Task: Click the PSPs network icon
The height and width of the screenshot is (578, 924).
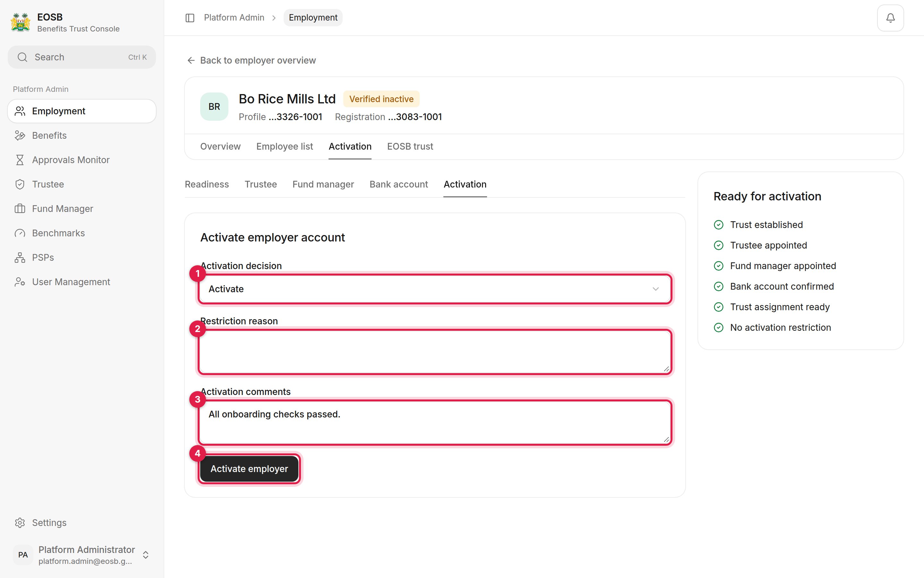Action: click(20, 258)
